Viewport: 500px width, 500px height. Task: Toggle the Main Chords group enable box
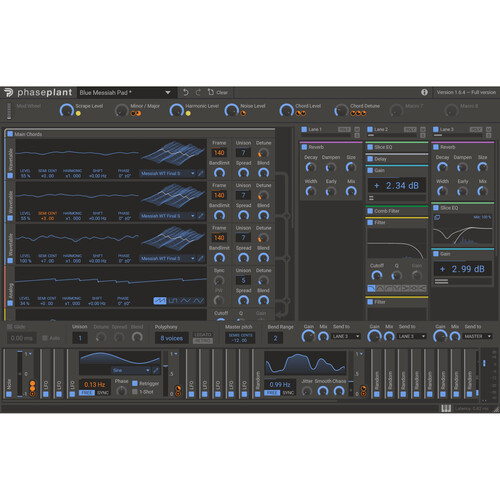click(10, 134)
